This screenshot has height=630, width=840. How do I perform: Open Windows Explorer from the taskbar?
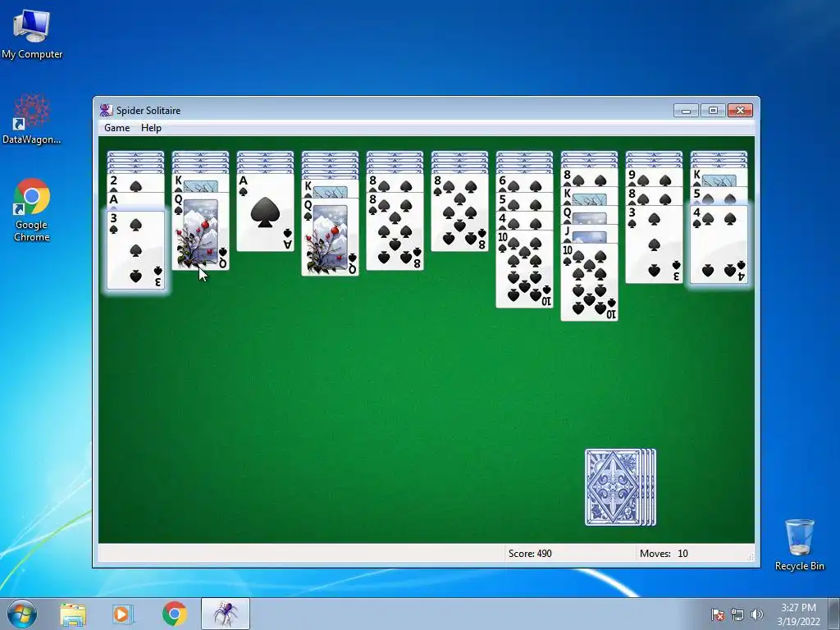click(73, 614)
